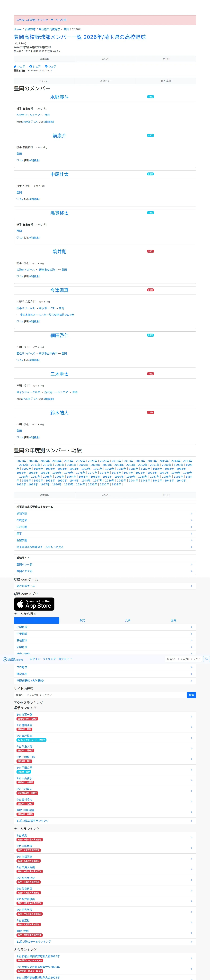
Task: Click the chevron on the 豊岡バスケ部 row
Action: tap(191, 571)
